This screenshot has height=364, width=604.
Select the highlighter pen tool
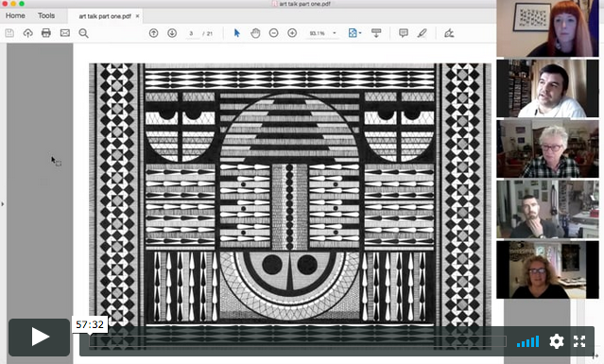click(423, 33)
